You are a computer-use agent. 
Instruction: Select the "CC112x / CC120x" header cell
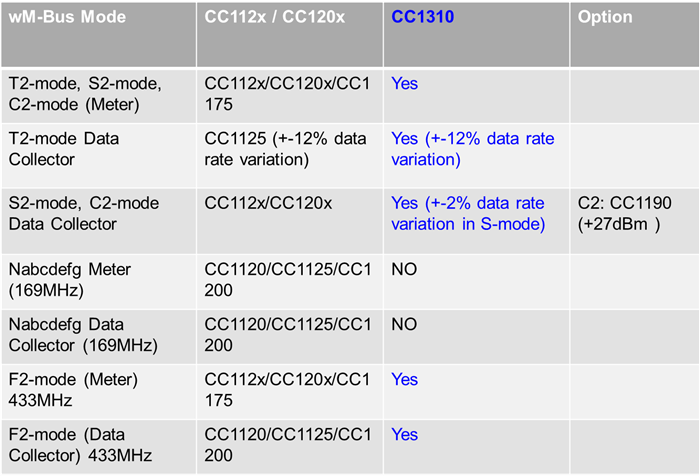(x=263, y=18)
